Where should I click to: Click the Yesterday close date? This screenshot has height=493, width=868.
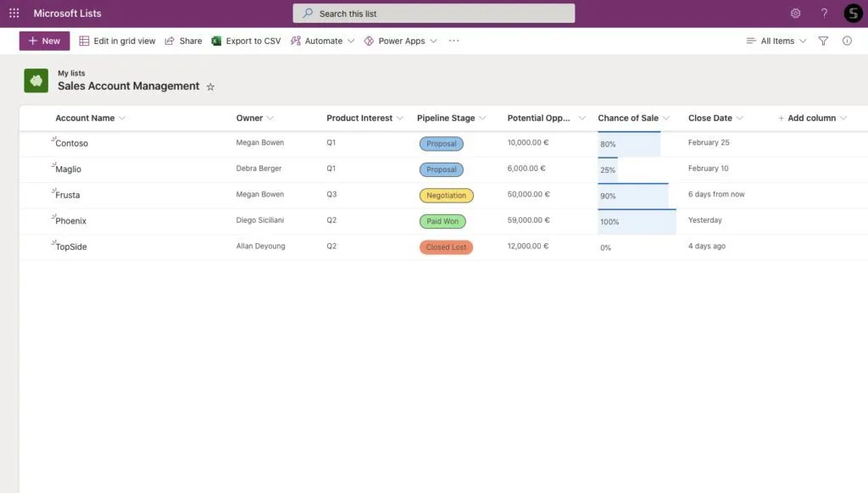click(x=704, y=220)
